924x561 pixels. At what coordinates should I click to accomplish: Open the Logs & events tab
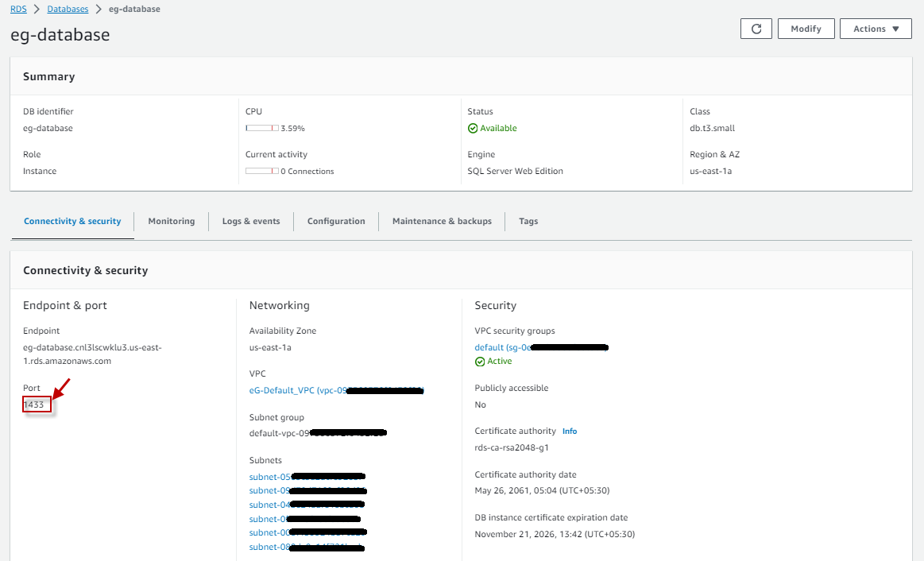click(x=251, y=221)
